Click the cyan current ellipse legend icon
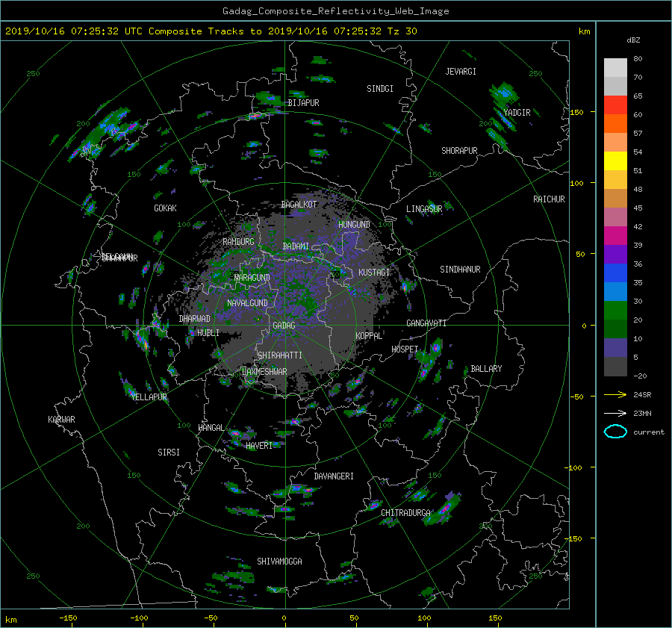 [x=615, y=432]
